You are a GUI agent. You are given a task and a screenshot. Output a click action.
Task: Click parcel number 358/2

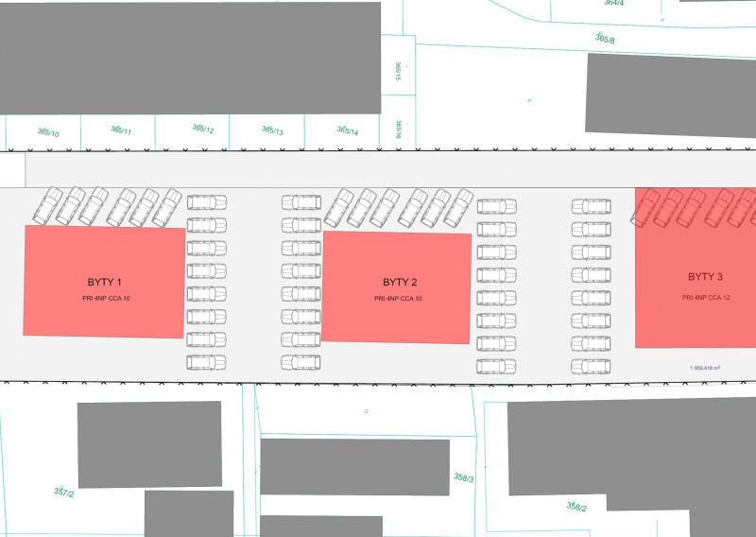(576, 507)
